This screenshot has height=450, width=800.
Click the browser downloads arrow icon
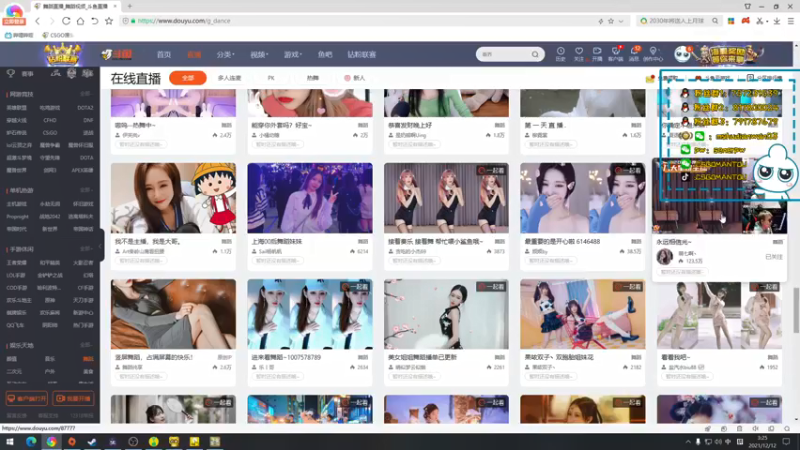click(776, 21)
